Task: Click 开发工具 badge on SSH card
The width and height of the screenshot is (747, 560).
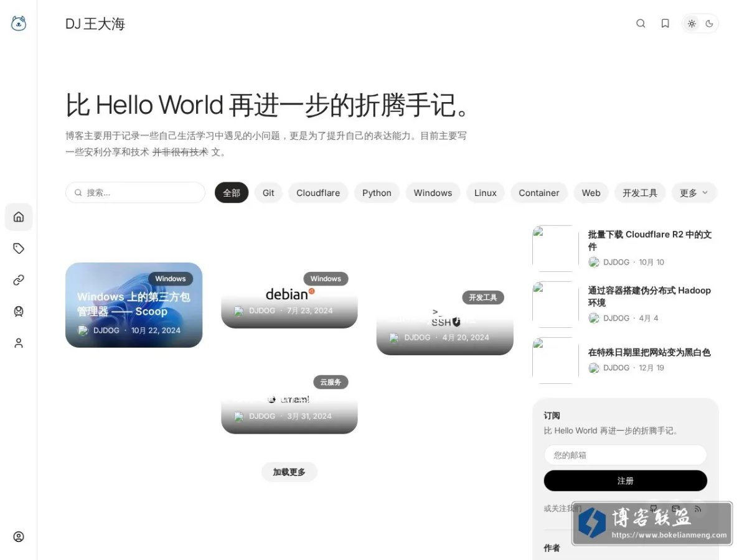Action: (483, 297)
